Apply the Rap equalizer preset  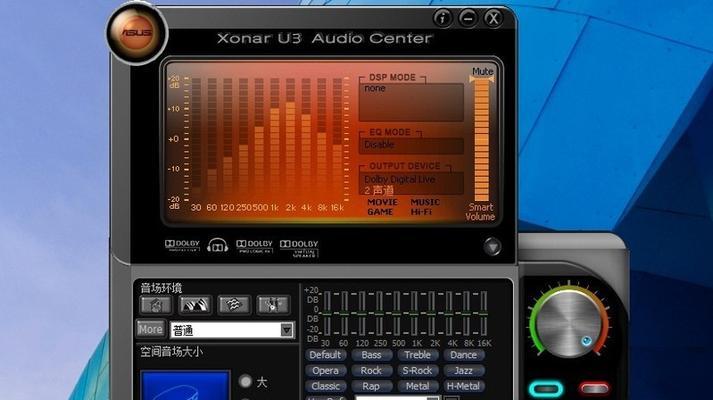coord(371,386)
